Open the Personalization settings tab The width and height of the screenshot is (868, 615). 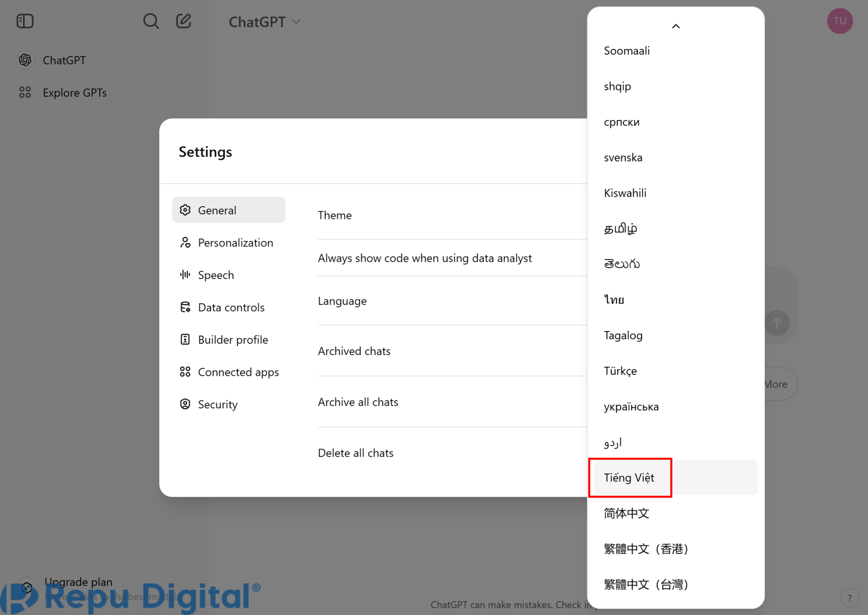[x=229, y=242]
